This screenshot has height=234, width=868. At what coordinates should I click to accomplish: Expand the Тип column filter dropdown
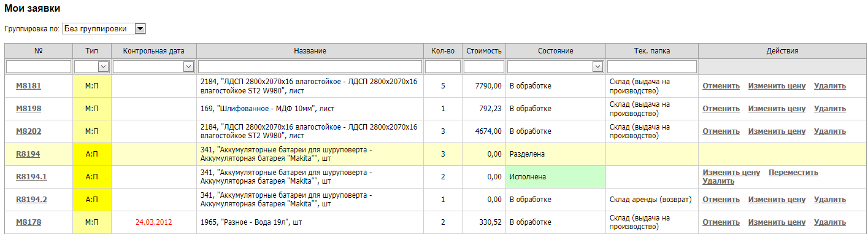click(x=92, y=66)
